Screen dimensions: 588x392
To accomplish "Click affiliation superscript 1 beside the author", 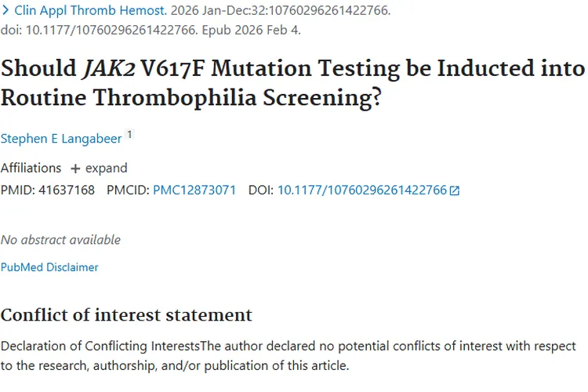I will (x=130, y=135).
